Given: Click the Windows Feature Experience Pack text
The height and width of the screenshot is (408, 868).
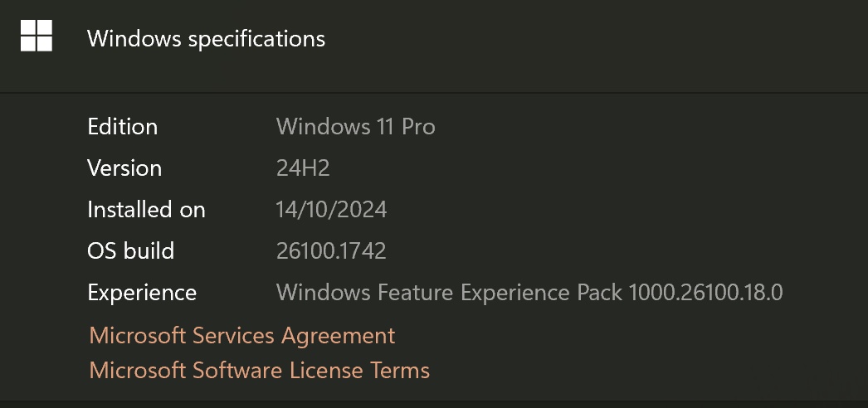Looking at the screenshot, I should pyautogui.click(x=451, y=293).
